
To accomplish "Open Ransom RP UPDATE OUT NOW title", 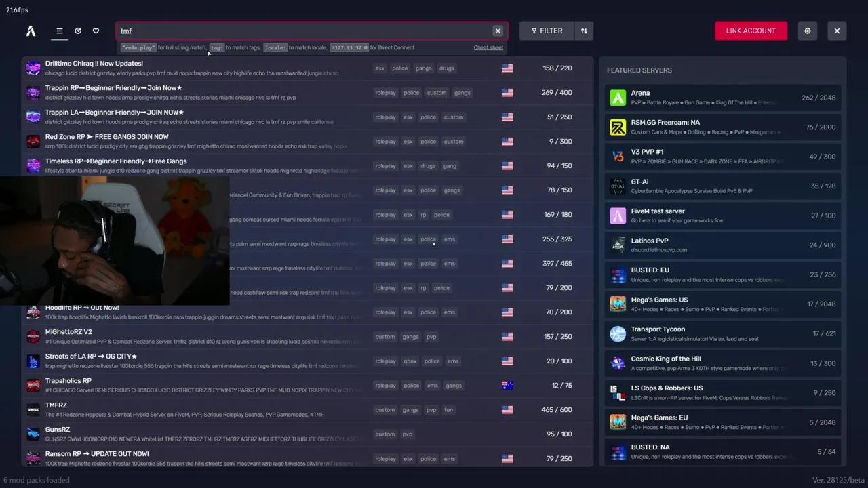I will [97, 454].
